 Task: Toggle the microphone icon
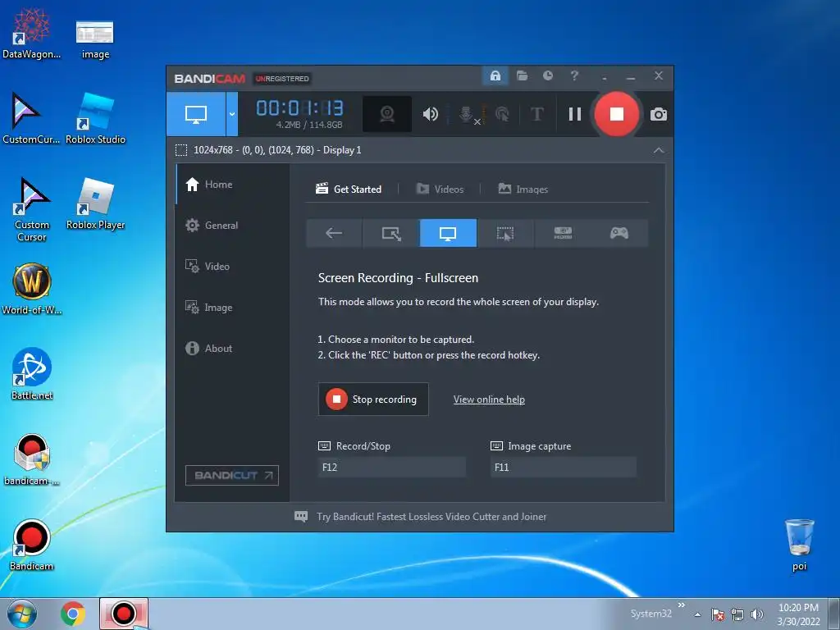point(467,114)
